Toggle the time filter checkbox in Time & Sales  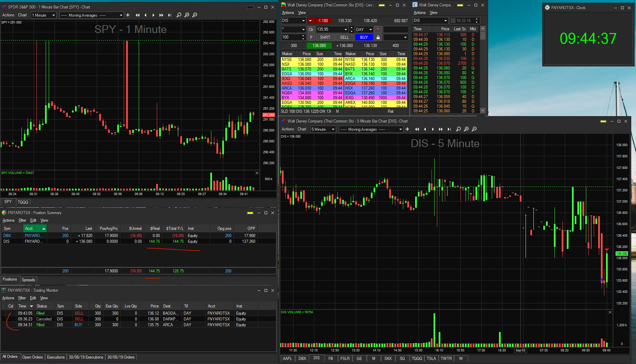(453, 21)
